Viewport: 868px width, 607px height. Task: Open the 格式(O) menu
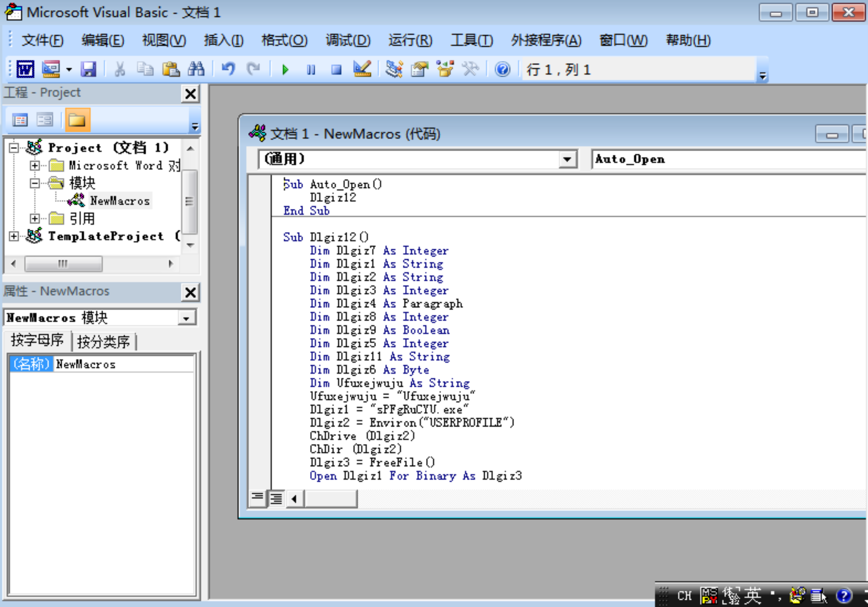pyautogui.click(x=284, y=40)
